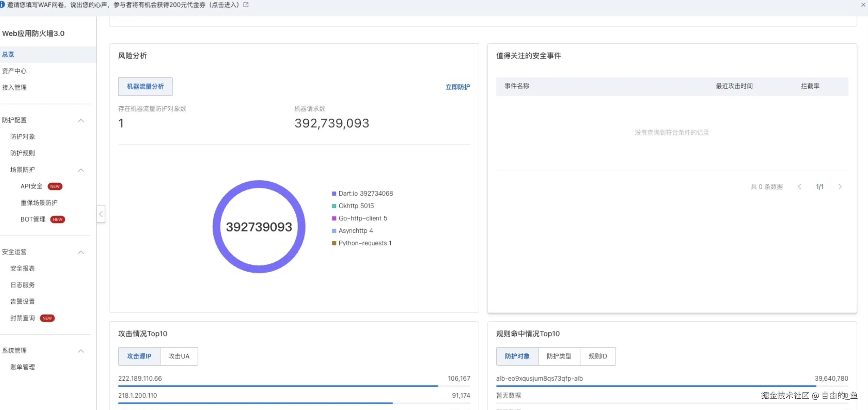
Task: Toggle the Python-requests legend square
Action: click(334, 243)
